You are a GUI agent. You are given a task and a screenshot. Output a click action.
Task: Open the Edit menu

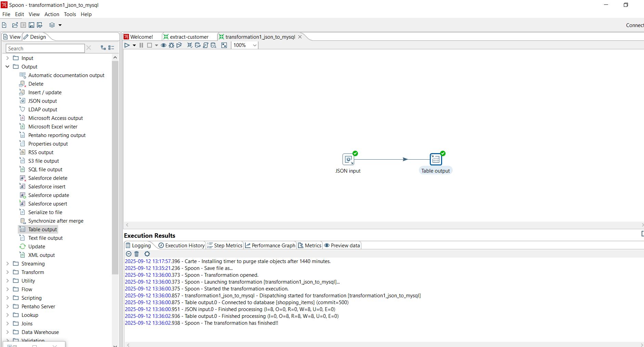pyautogui.click(x=20, y=14)
